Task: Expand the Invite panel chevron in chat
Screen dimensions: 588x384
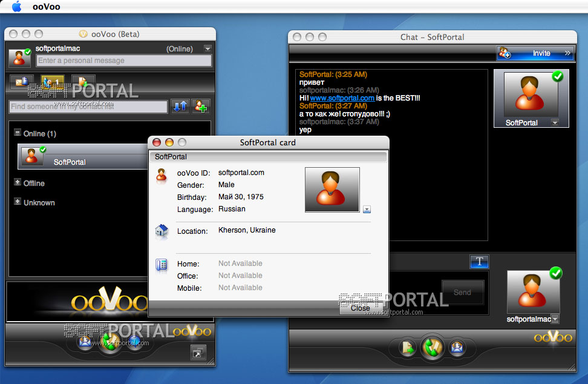Action: 568,53
